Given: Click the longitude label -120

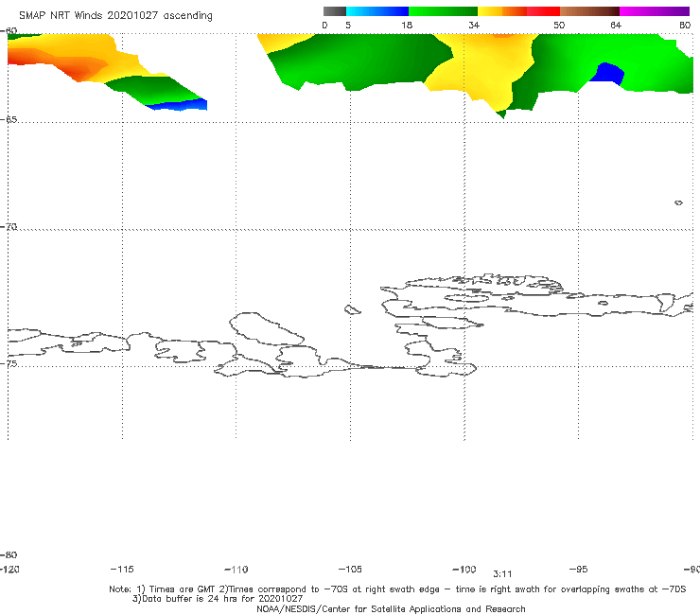Looking at the screenshot, I should point(9,569).
